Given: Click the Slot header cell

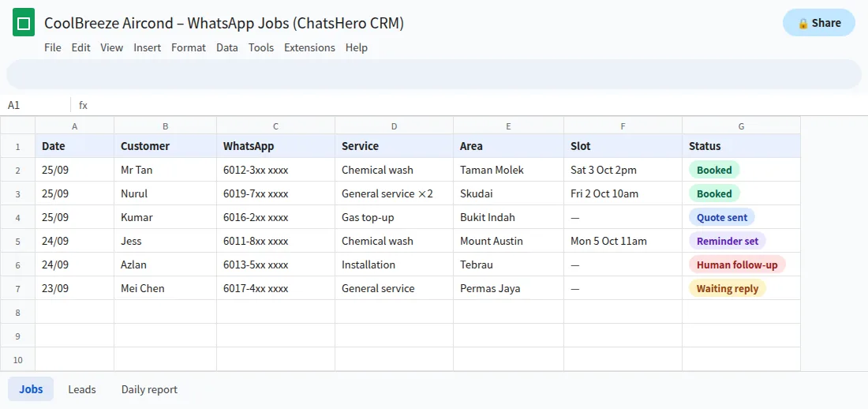Looking at the screenshot, I should [623, 146].
